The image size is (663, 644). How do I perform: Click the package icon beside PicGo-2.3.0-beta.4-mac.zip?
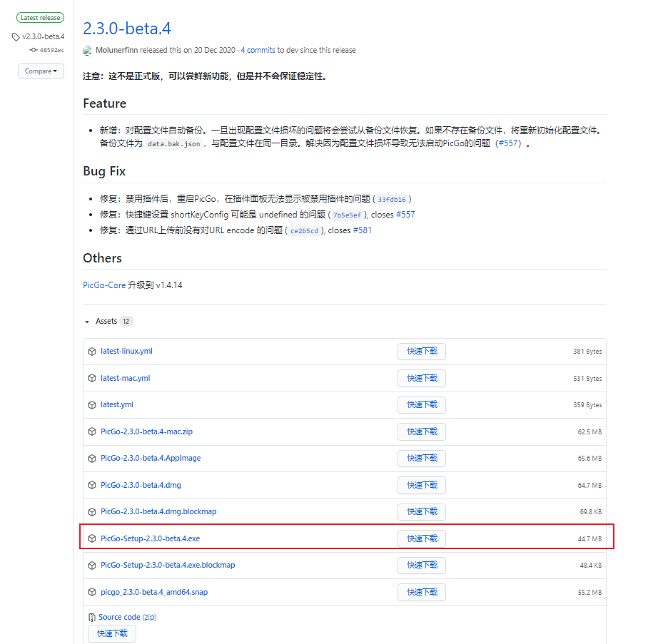click(92, 431)
